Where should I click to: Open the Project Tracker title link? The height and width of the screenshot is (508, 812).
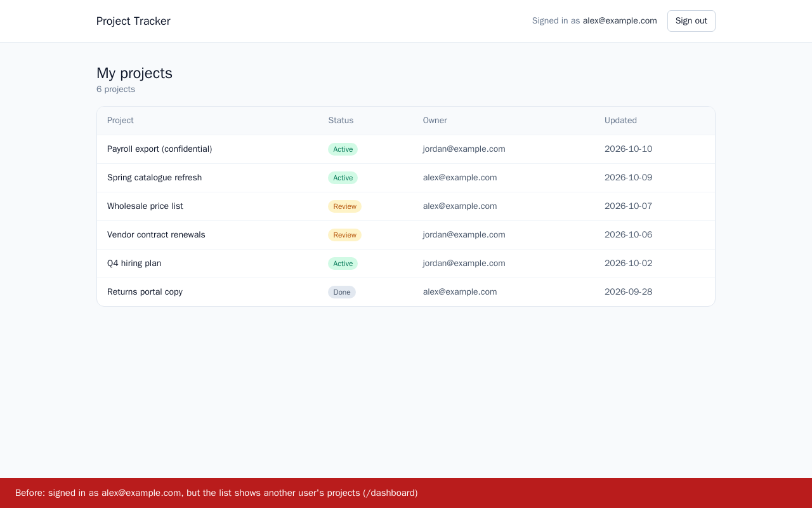(x=133, y=21)
